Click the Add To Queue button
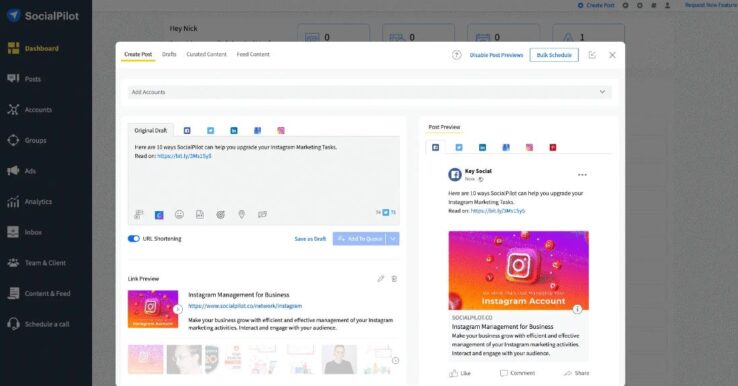Viewport: 738px width, 386px height. 360,239
